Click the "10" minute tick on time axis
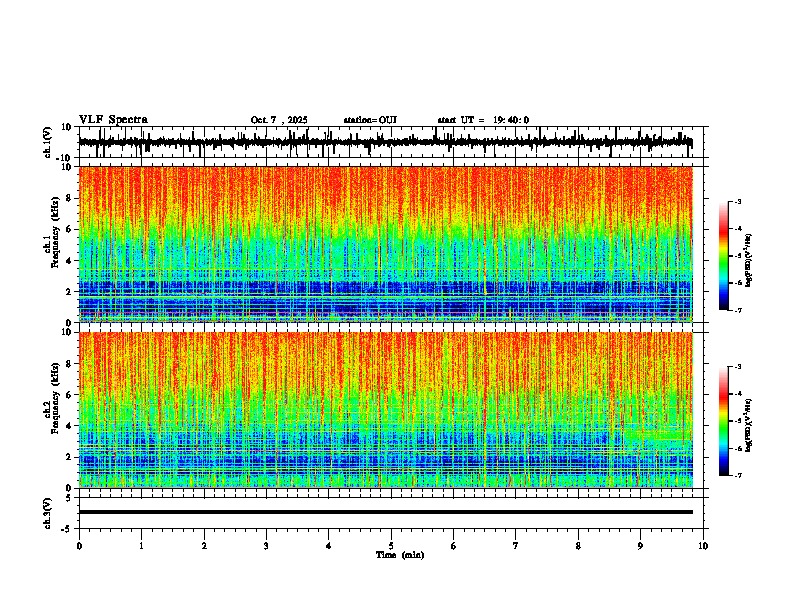The width and height of the screenshot is (792, 612). 703,546
